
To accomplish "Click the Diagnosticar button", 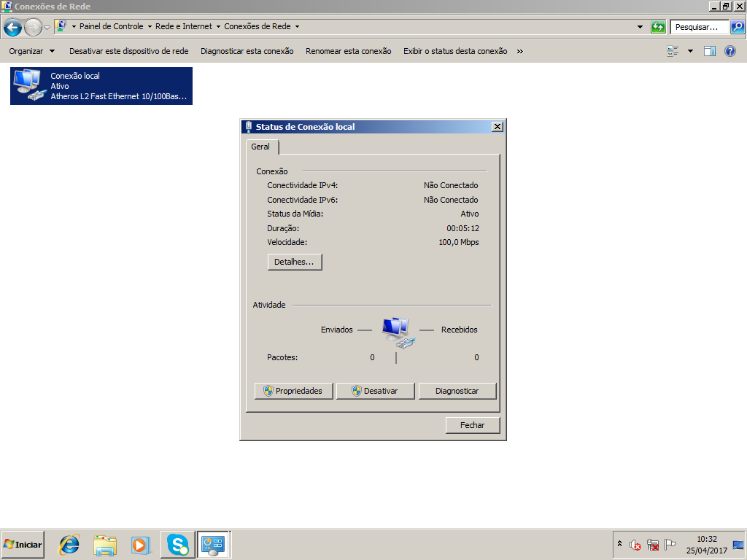I will coord(457,391).
